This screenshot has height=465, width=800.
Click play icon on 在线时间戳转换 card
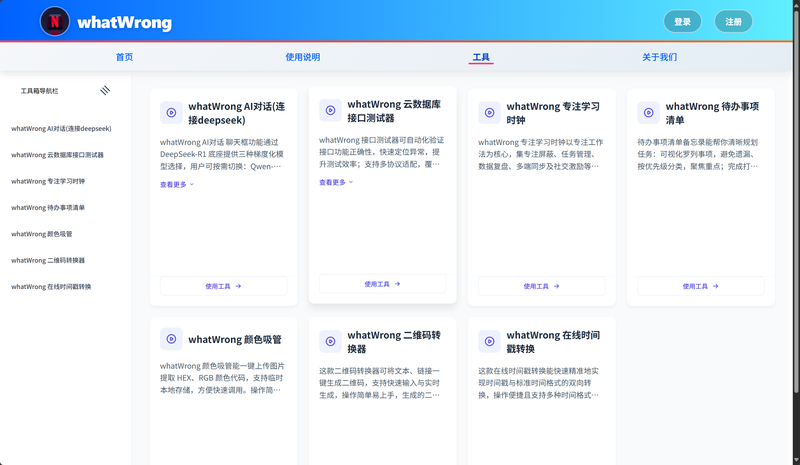click(490, 341)
